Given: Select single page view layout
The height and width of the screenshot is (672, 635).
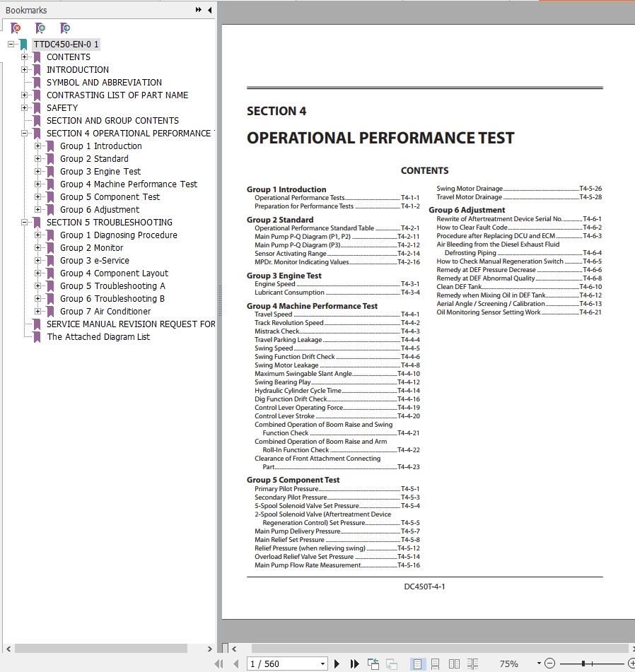Looking at the screenshot, I should point(417,664).
